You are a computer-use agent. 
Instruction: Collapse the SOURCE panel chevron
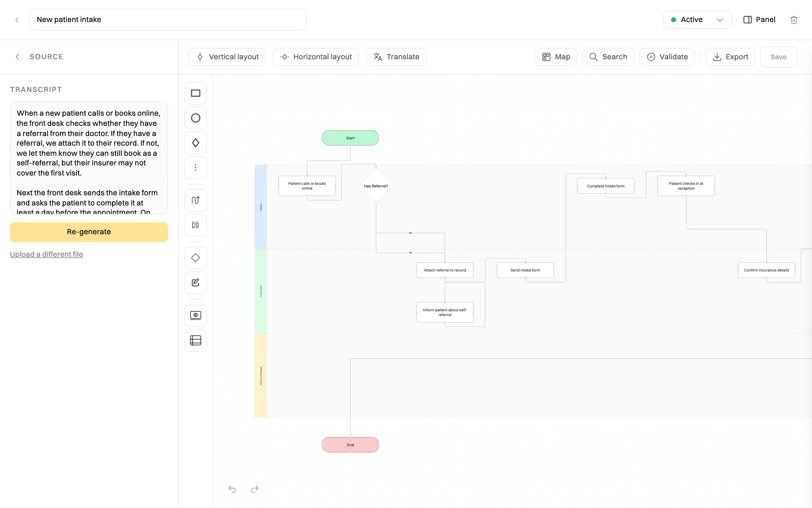coord(17,57)
